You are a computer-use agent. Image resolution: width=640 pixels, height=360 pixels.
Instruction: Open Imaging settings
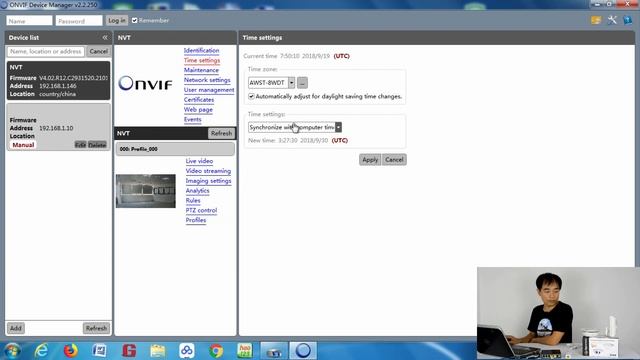tap(209, 181)
